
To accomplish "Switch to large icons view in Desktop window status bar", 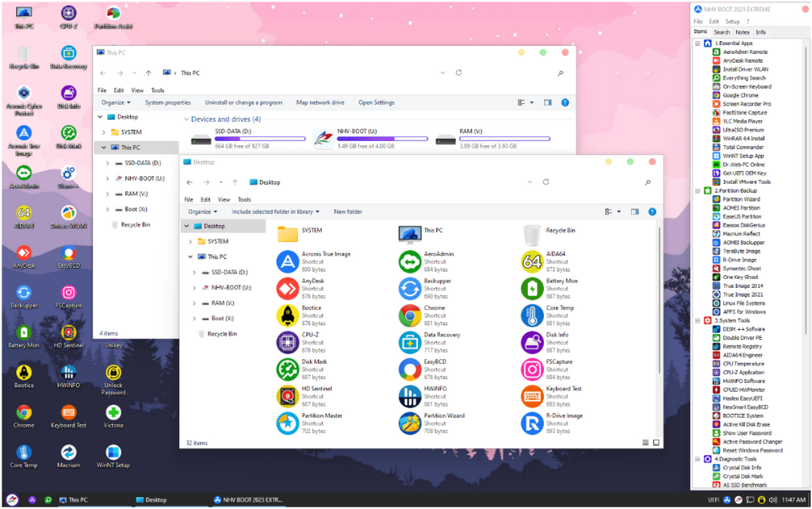I will (x=656, y=442).
